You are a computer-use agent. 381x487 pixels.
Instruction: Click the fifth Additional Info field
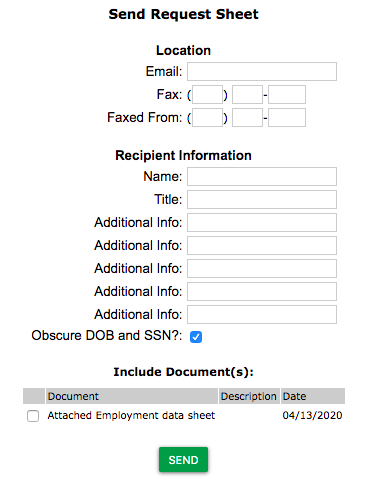point(262,314)
